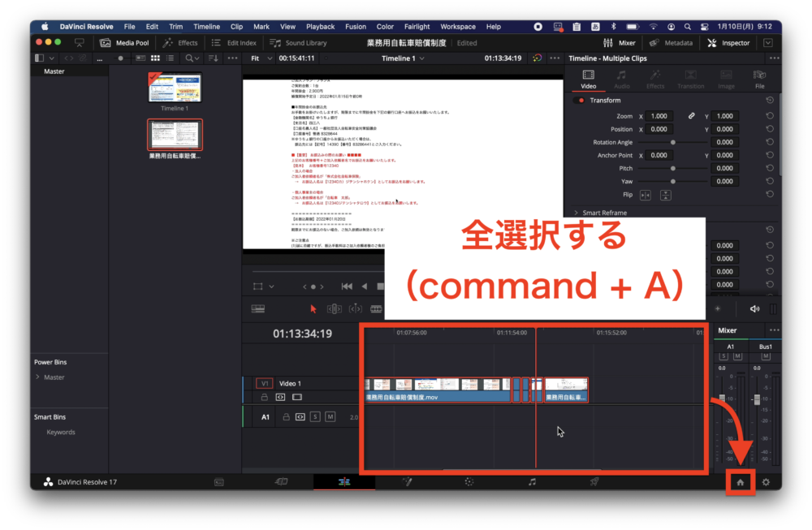Open the Edit Index panel
This screenshot has height=530, width=812.
coord(234,43)
